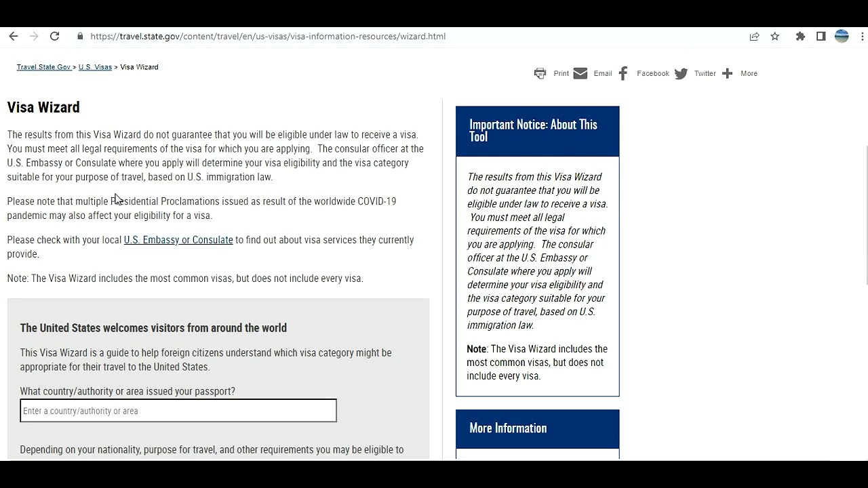868x488 pixels.
Task: Open the browser three-dot menu
Action: [x=863, y=37]
